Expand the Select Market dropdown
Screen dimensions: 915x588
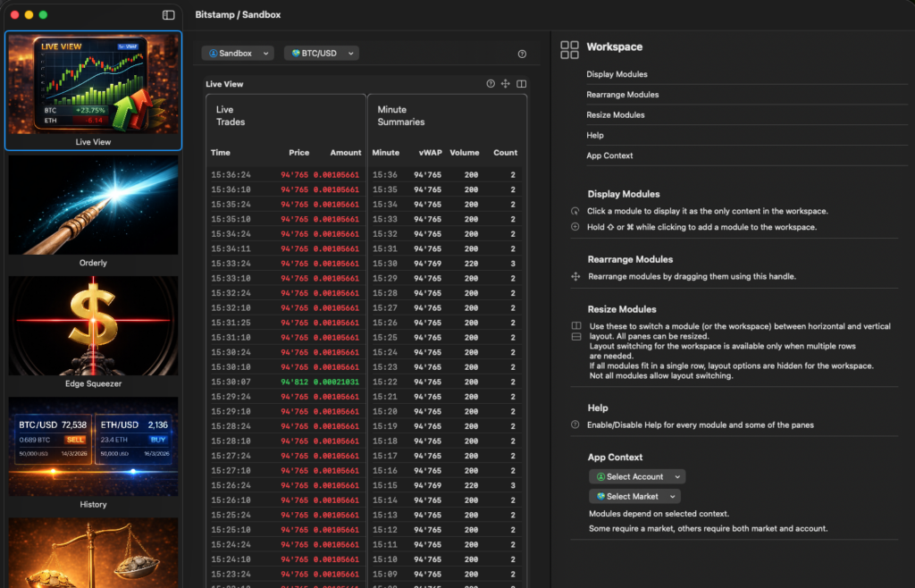coord(634,497)
